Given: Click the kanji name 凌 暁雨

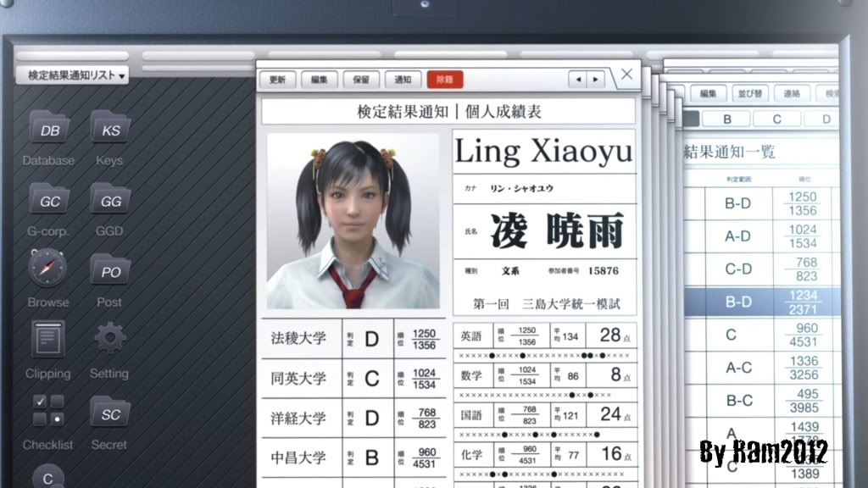Looking at the screenshot, I should click(x=558, y=230).
